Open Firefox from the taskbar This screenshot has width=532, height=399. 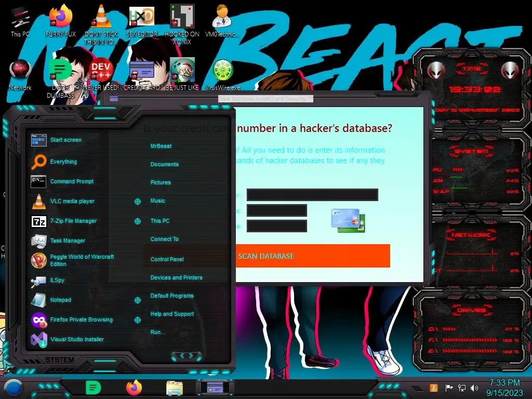pyautogui.click(x=134, y=388)
